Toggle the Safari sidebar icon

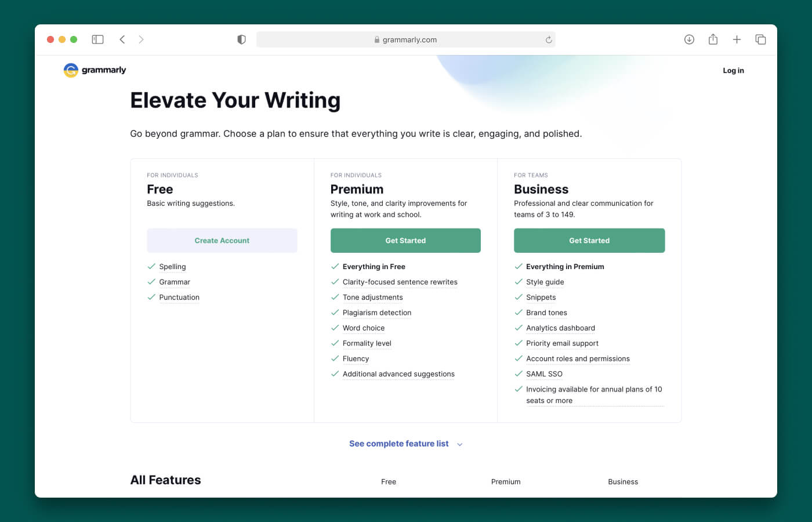point(97,39)
